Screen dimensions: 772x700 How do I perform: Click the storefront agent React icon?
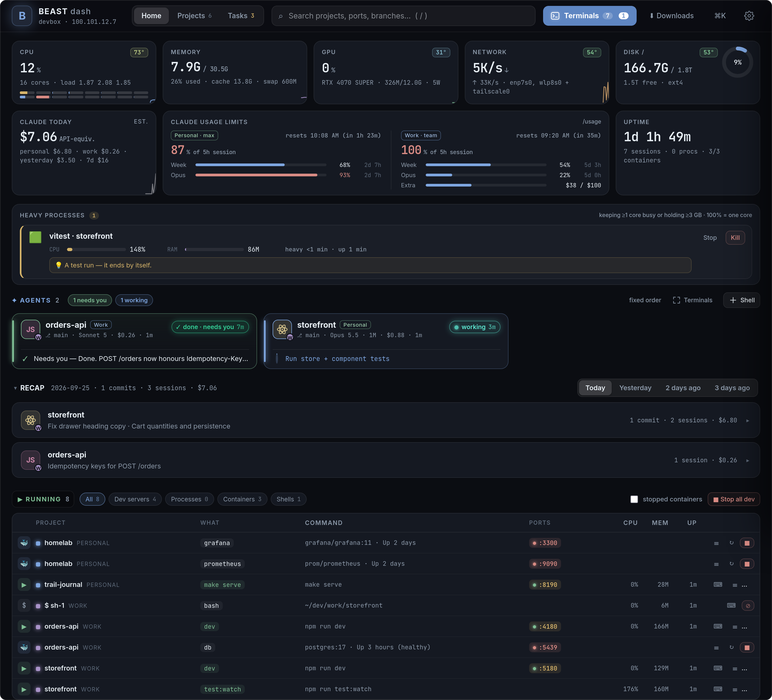click(x=282, y=329)
